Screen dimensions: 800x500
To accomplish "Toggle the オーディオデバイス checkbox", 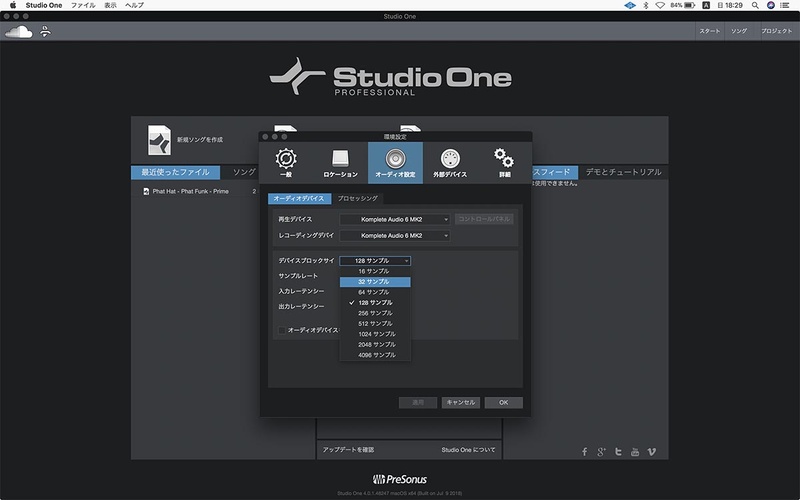I will point(282,330).
